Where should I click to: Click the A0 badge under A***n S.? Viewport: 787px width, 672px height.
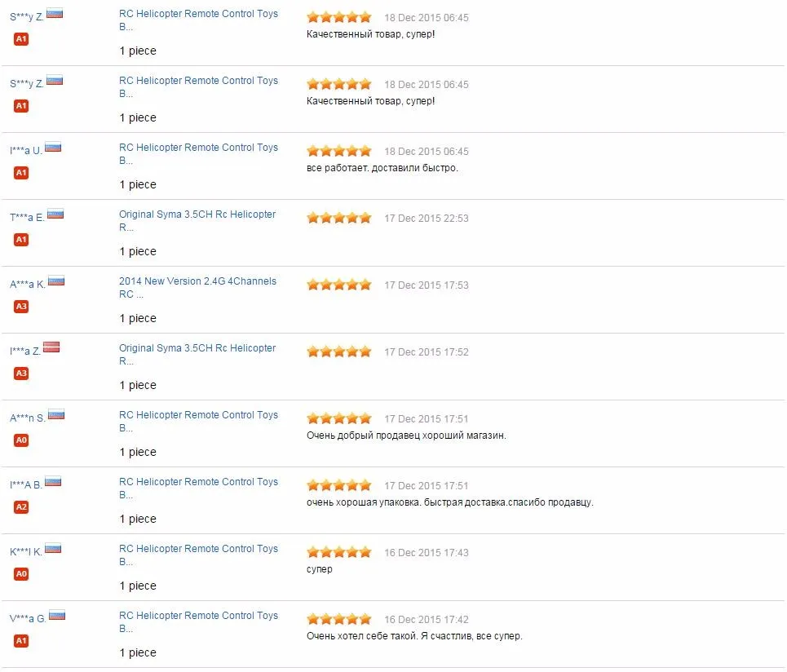pos(21,440)
